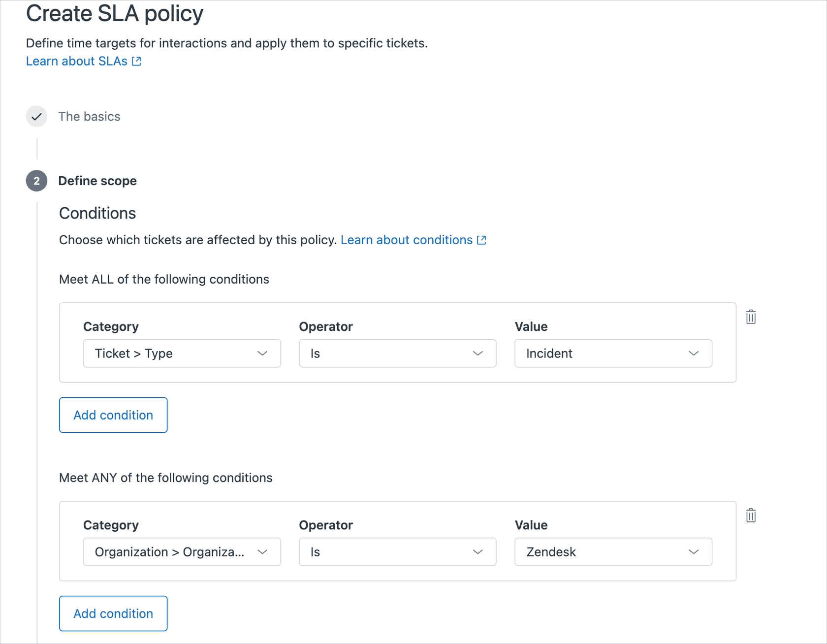The height and width of the screenshot is (644, 827).
Task: Click the Define scope step label
Action: pyautogui.click(x=97, y=181)
